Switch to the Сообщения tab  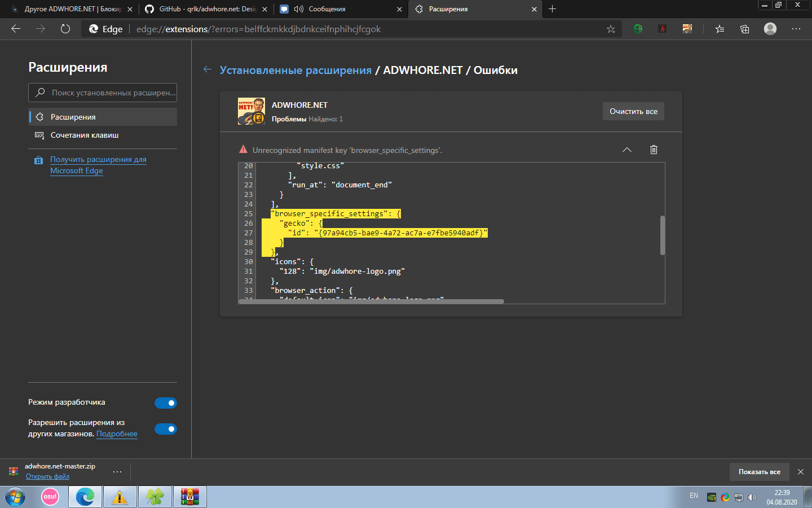coord(341,9)
